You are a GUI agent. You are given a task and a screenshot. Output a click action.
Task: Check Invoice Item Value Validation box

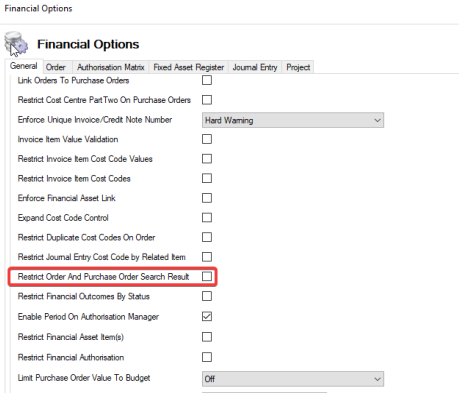(x=207, y=139)
